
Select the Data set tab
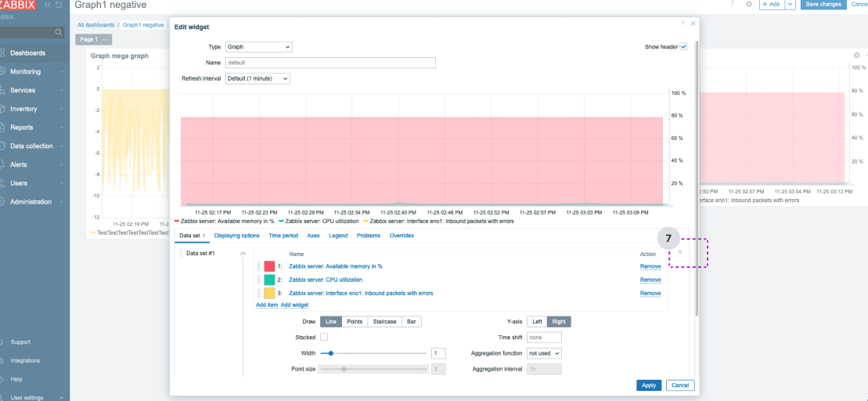tap(193, 236)
